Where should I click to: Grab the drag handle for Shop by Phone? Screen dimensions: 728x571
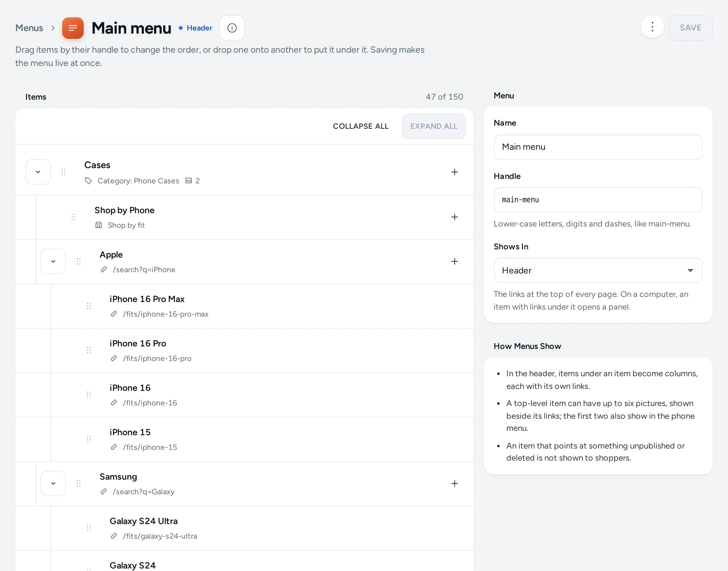pyautogui.click(x=74, y=217)
